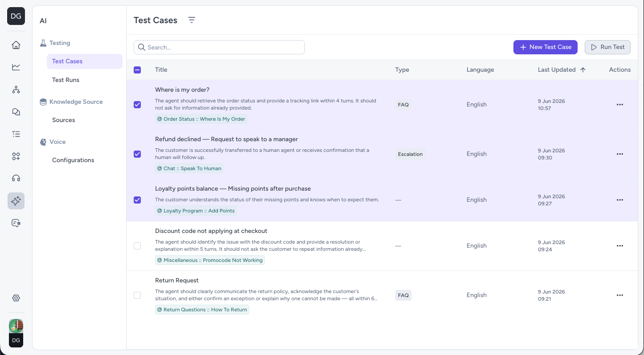Open the Return Questions :: How To Return tag
The height and width of the screenshot is (355, 644).
click(x=202, y=310)
